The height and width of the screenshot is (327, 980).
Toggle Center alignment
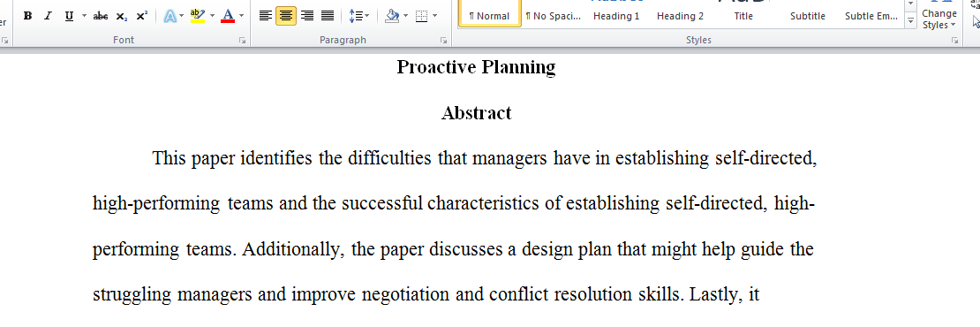[286, 16]
